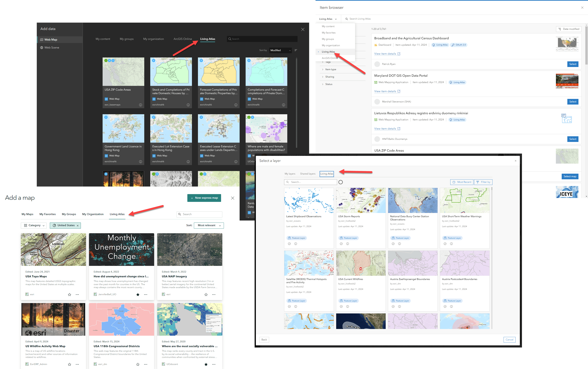Open the Category dropdown
This screenshot has height=369, width=588.
pyautogui.click(x=34, y=225)
